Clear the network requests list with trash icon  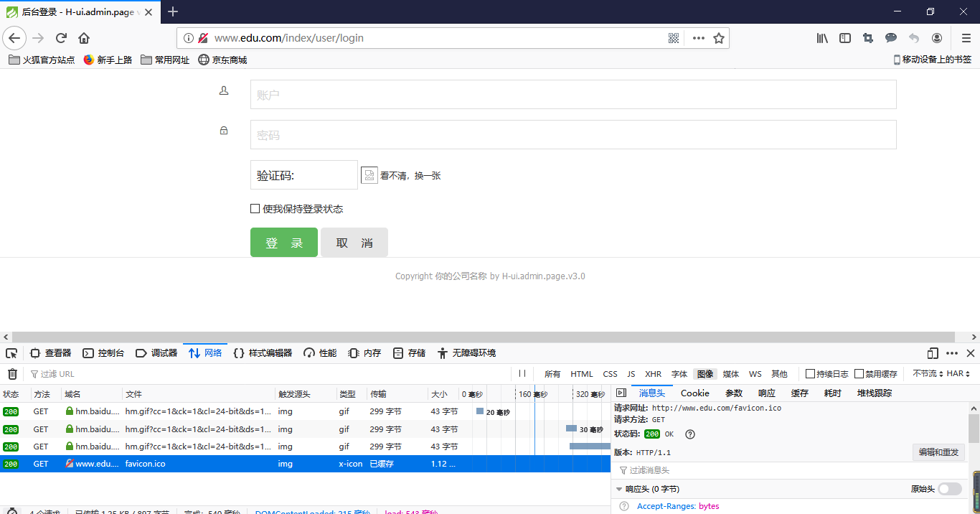tap(12, 373)
